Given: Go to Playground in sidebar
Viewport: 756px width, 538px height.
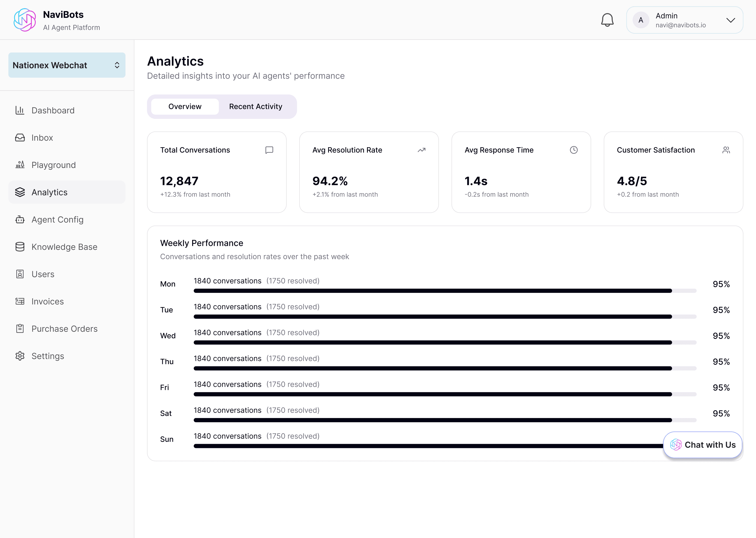Looking at the screenshot, I should (53, 165).
